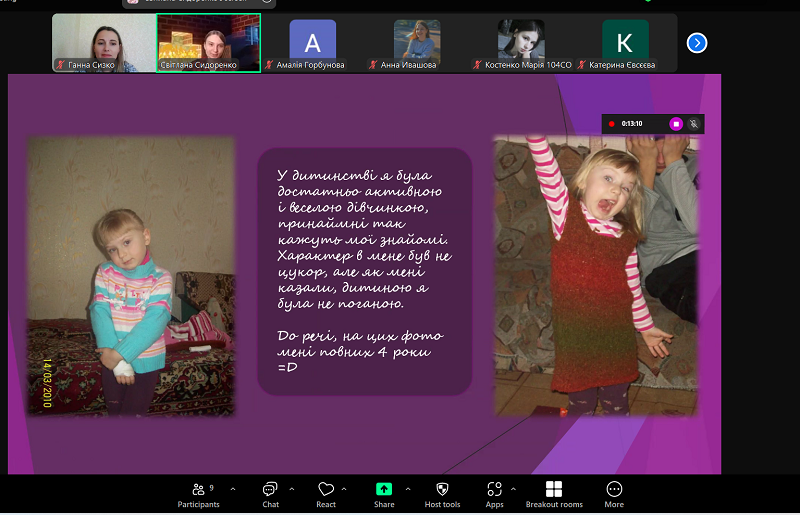Click muted mic icon beside Амалія Горбунова
This screenshot has height=515, width=800.
(x=269, y=65)
